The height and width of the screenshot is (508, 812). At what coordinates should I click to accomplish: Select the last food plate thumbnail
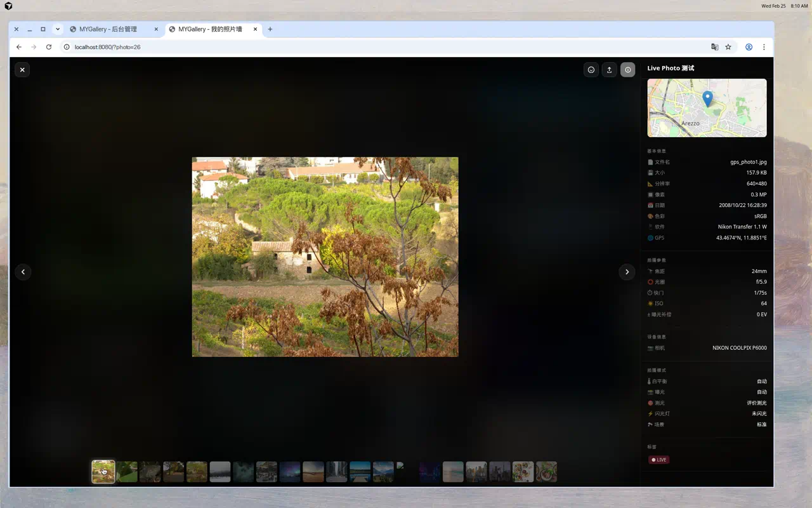pyautogui.click(x=546, y=472)
